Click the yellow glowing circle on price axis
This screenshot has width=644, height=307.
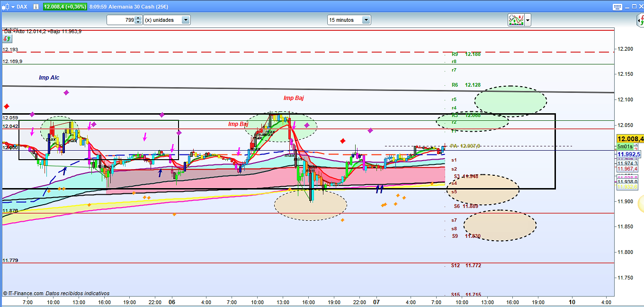641,204
